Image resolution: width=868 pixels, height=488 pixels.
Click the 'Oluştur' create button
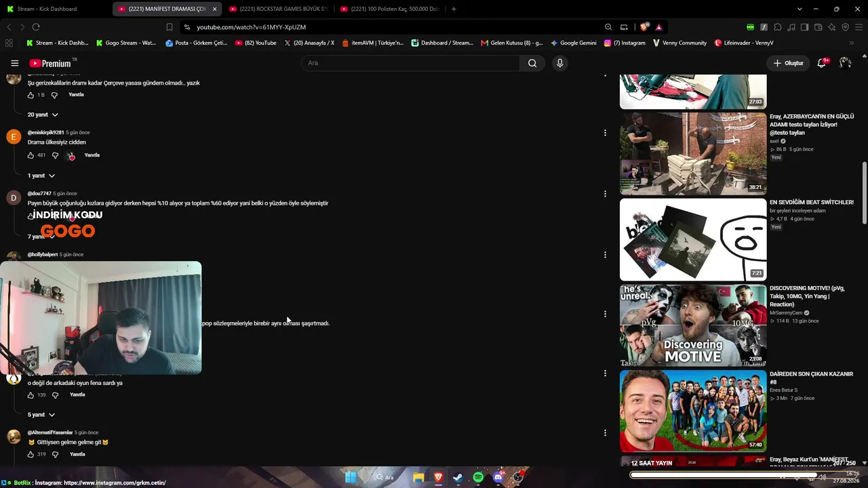point(789,63)
